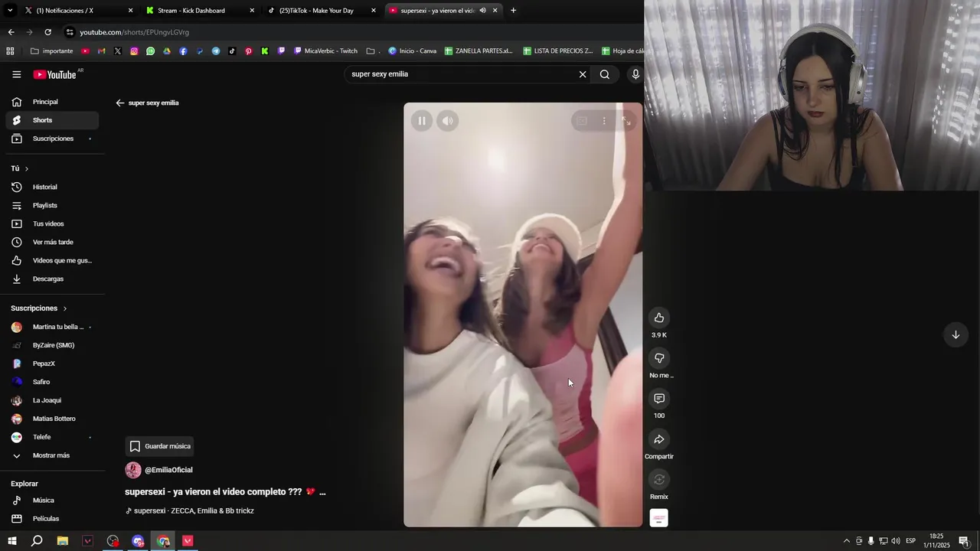Start voice search with microphone
Image resolution: width=980 pixels, height=551 pixels.
tap(635, 74)
